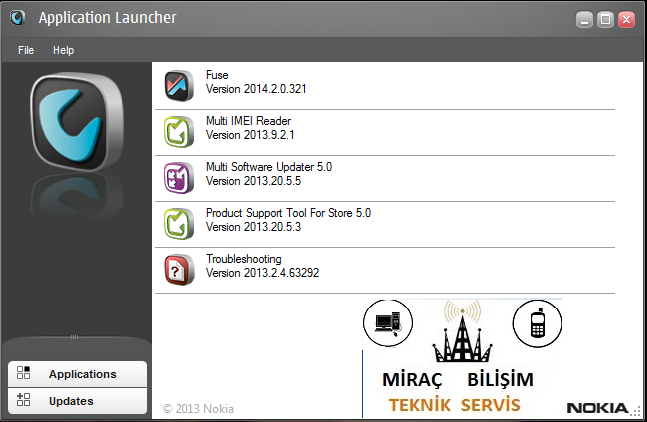
Task: Open Product Support Tool For Store icon
Action: [x=179, y=224]
